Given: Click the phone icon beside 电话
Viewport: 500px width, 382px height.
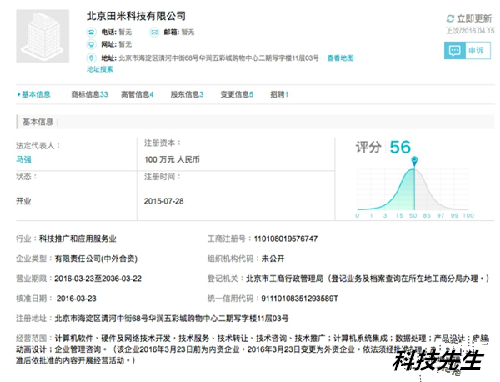Looking at the screenshot, I should [x=91, y=32].
